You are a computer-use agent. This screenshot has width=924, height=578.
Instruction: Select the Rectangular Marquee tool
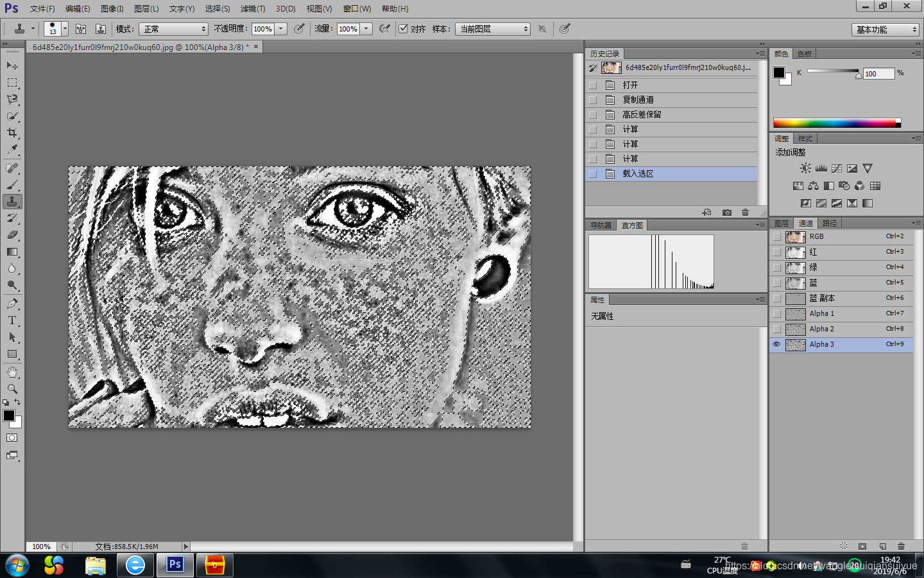(12, 82)
